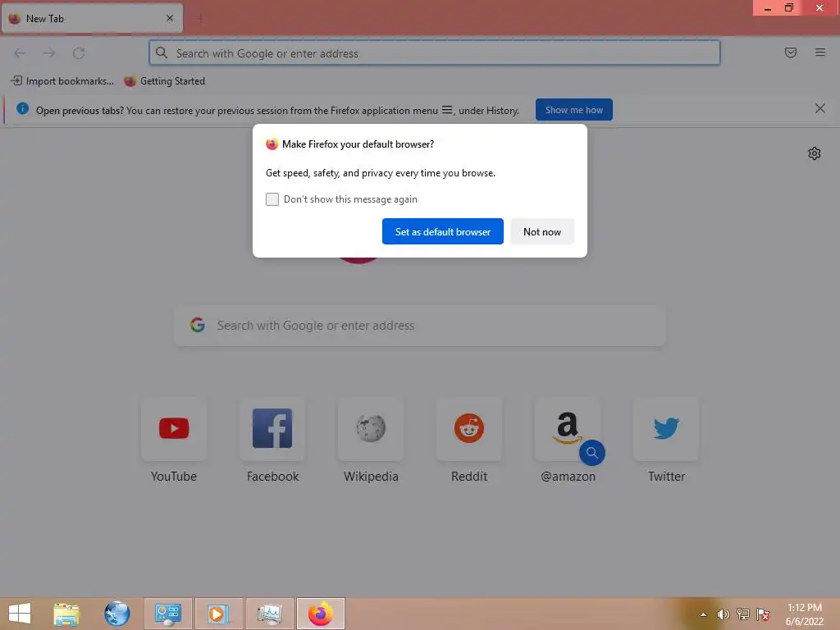
Task: Open the Twitter shortcut tile
Action: point(666,428)
